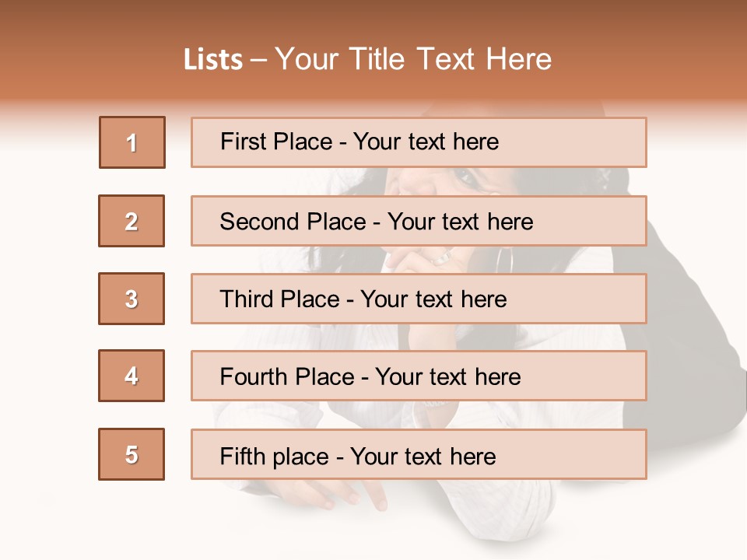Select the "Your Title Text Here" title text
The image size is (747, 560).
click(413, 59)
